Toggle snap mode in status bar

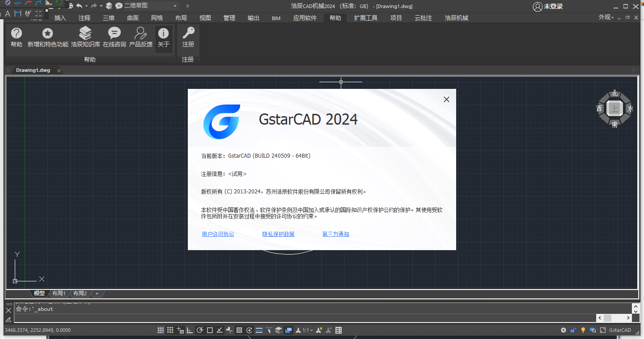pos(161,330)
